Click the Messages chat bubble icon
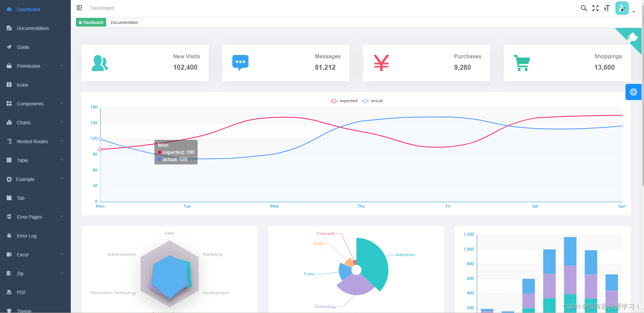The width and height of the screenshot is (644, 313). pos(240,63)
